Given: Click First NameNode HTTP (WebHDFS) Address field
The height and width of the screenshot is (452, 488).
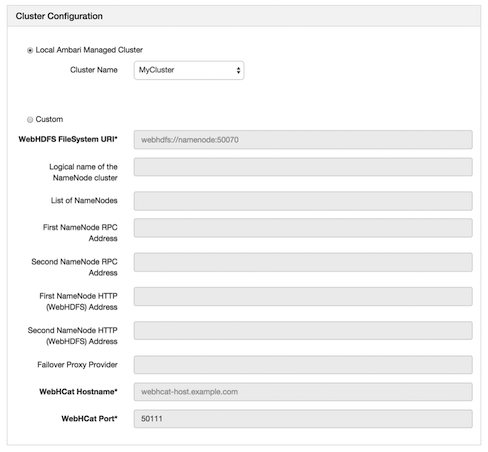Looking at the screenshot, I should [303, 297].
